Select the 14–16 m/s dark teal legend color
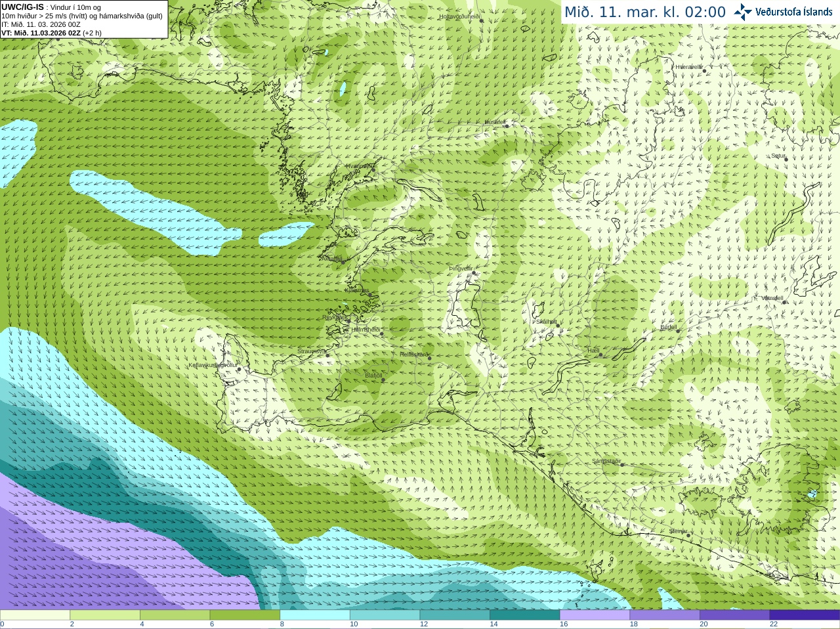The width and height of the screenshot is (840, 629). coord(525,615)
